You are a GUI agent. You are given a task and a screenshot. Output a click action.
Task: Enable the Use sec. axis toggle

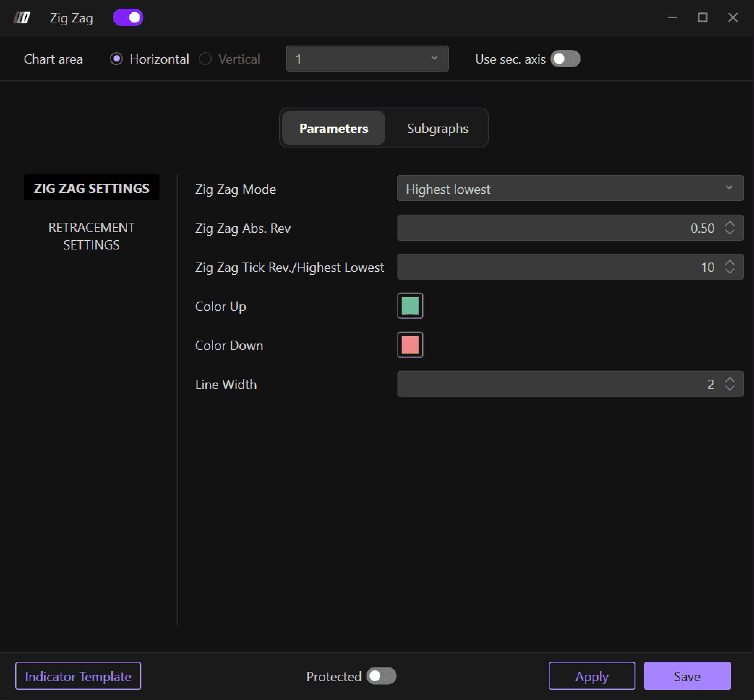click(x=565, y=59)
